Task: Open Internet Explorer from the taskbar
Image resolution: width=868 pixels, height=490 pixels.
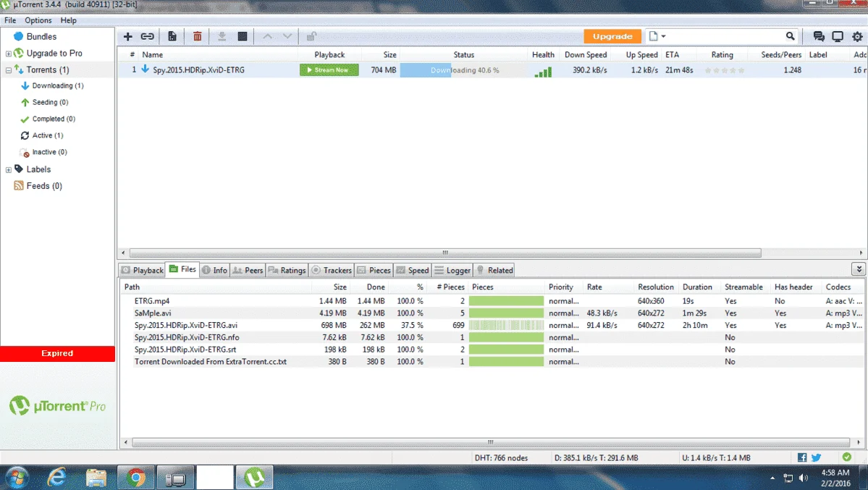Action: (x=56, y=477)
